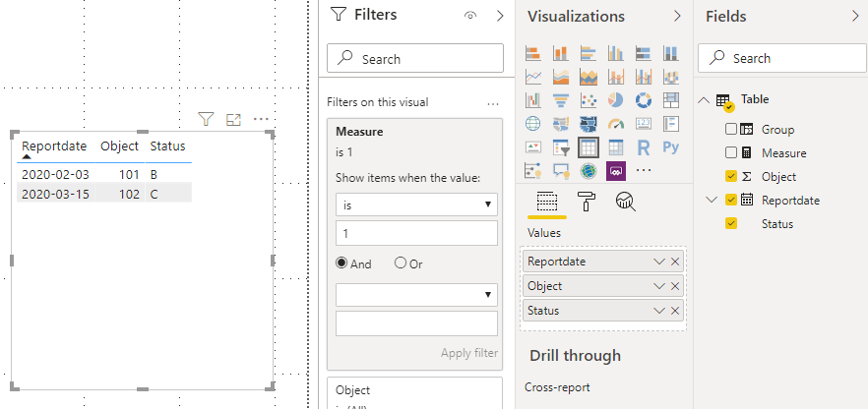Viewport: 868px width, 409px height.
Task: Remove Status from Values
Action: [x=675, y=310]
